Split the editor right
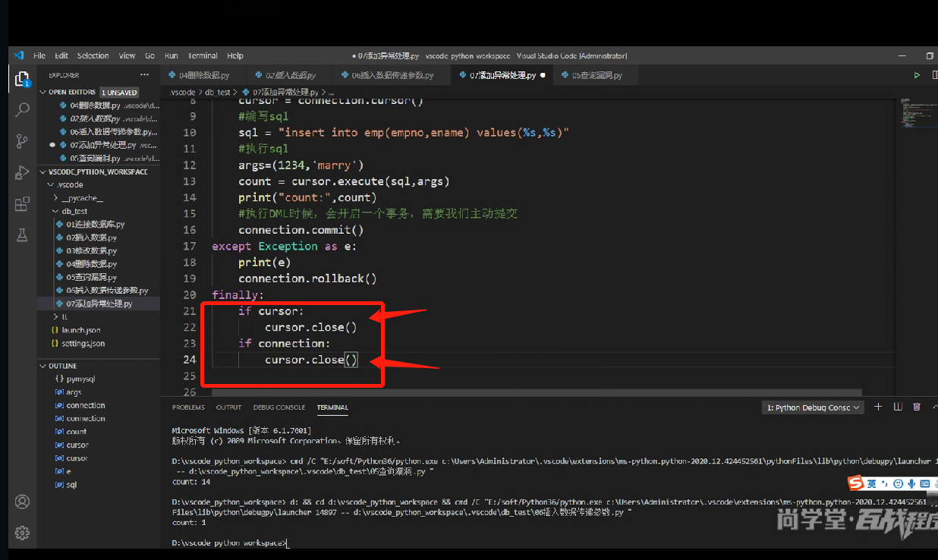Viewport: 938px width, 560px height. tap(935, 75)
